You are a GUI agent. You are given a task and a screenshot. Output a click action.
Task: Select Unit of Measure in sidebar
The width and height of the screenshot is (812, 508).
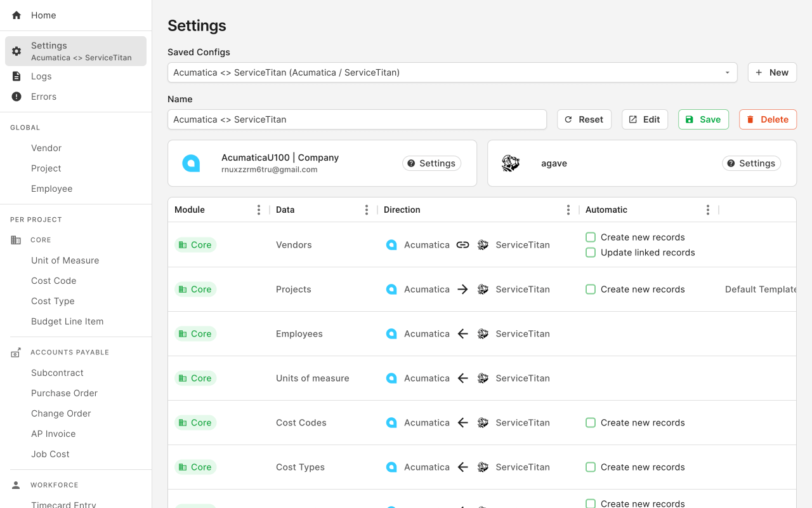65,260
